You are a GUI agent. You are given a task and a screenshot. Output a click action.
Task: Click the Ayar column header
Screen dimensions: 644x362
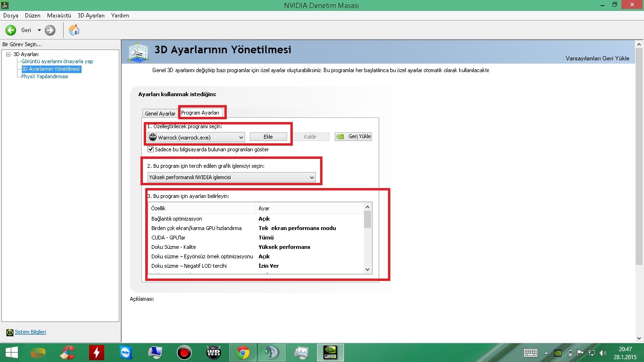pyautogui.click(x=310, y=208)
